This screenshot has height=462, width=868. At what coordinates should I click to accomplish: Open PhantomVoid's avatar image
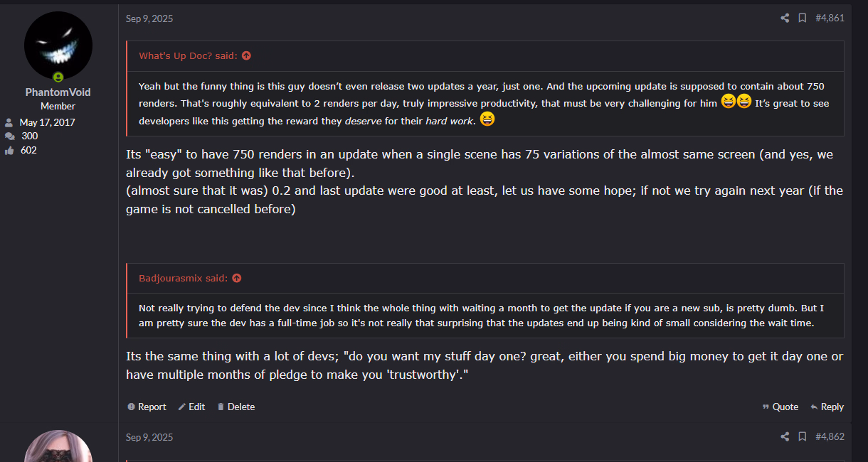click(58, 45)
